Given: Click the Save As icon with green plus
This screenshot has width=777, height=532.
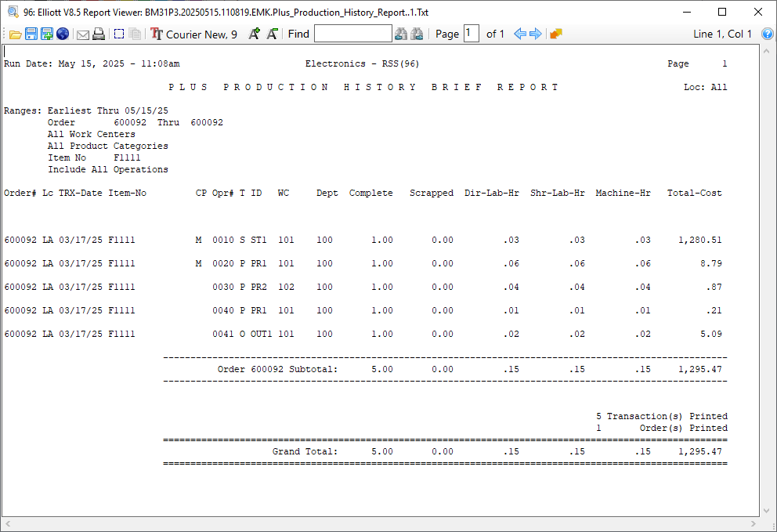Looking at the screenshot, I should (47, 34).
